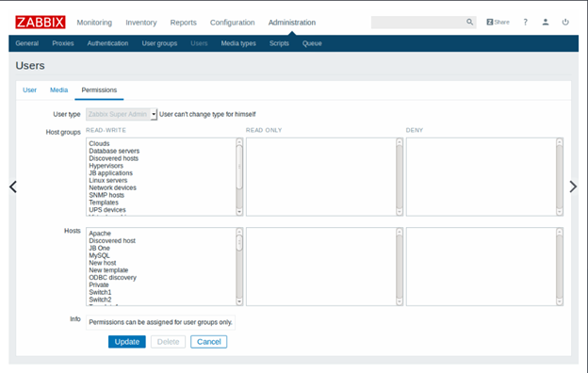This screenshot has width=588, height=373.
Task: Select 'Hypervisors' host group
Action: [106, 166]
